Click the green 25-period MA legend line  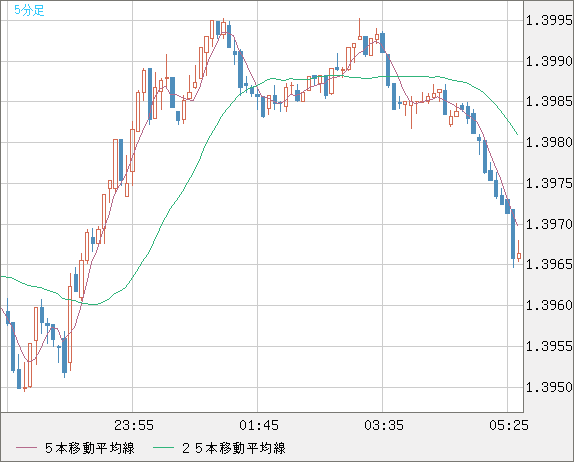click(x=163, y=448)
